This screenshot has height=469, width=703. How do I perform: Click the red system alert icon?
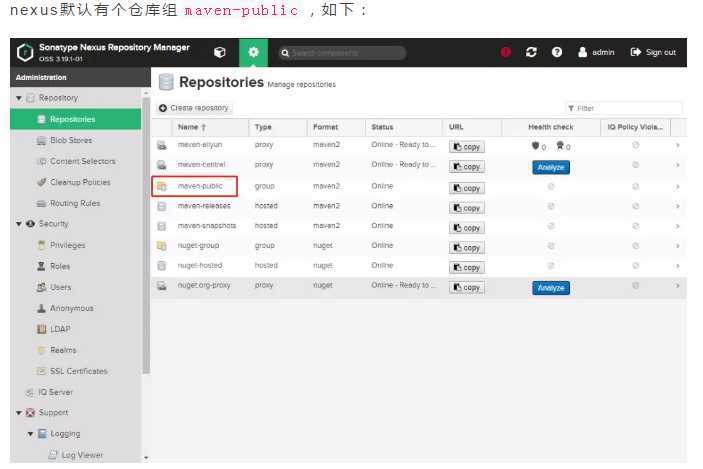(x=506, y=52)
